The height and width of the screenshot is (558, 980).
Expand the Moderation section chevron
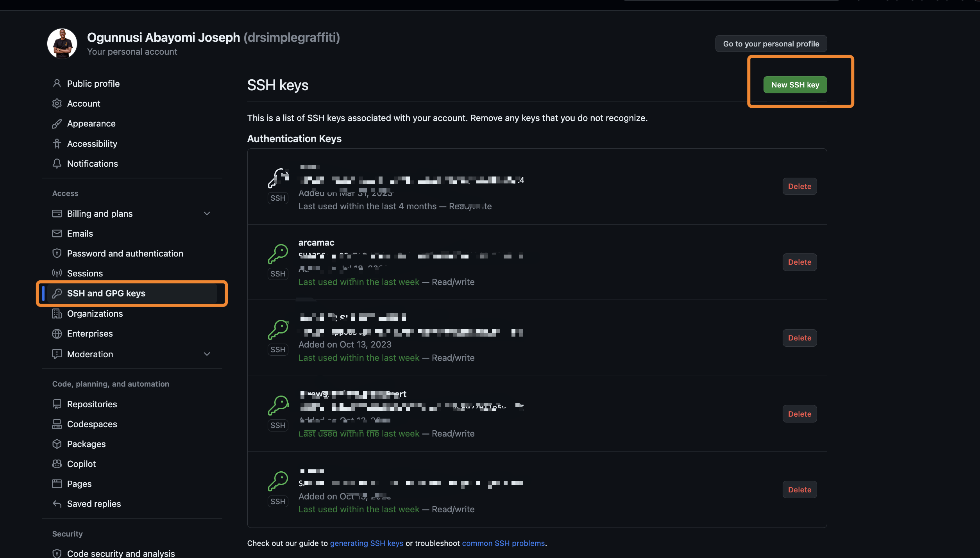coord(207,354)
